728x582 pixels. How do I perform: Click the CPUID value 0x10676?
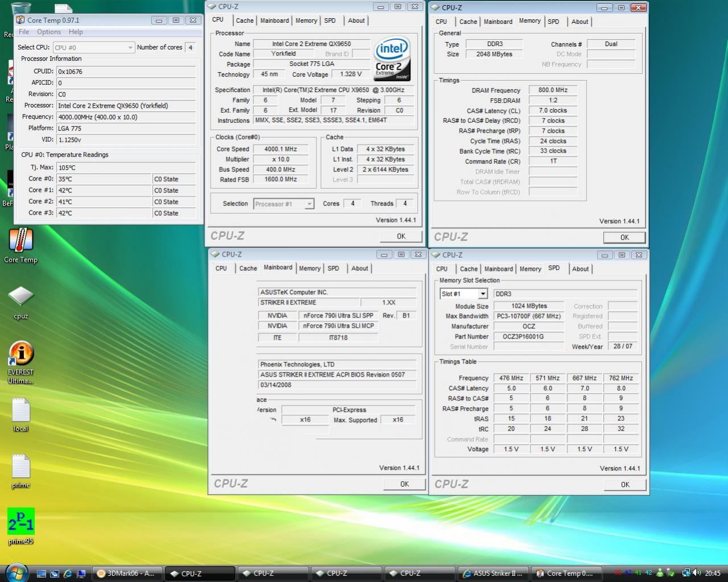pyautogui.click(x=126, y=72)
